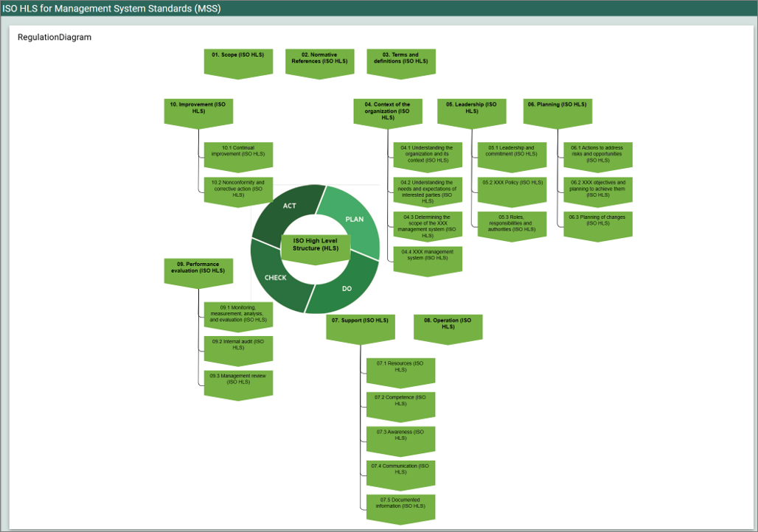This screenshot has height=532, width=758.
Task: Click the DO segment of the cycle
Action: pyautogui.click(x=347, y=287)
